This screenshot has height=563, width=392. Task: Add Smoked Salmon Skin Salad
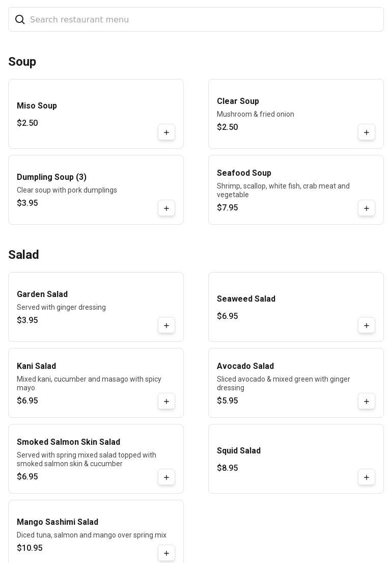pos(166,477)
